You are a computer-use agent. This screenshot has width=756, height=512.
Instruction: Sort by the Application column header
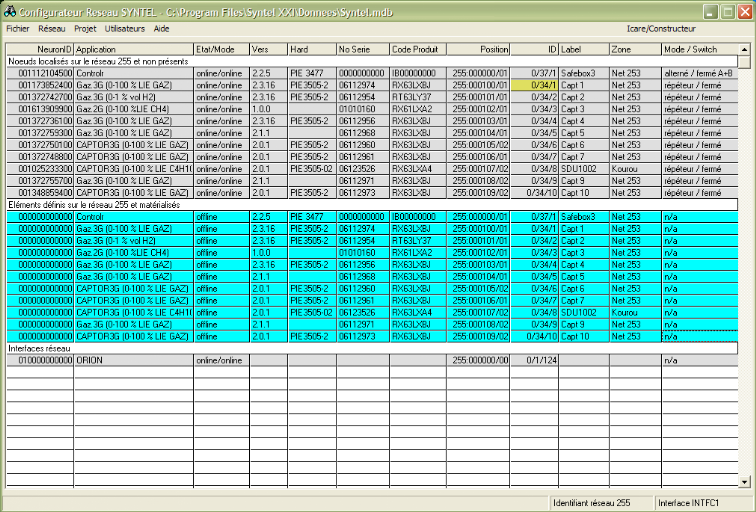click(133, 48)
